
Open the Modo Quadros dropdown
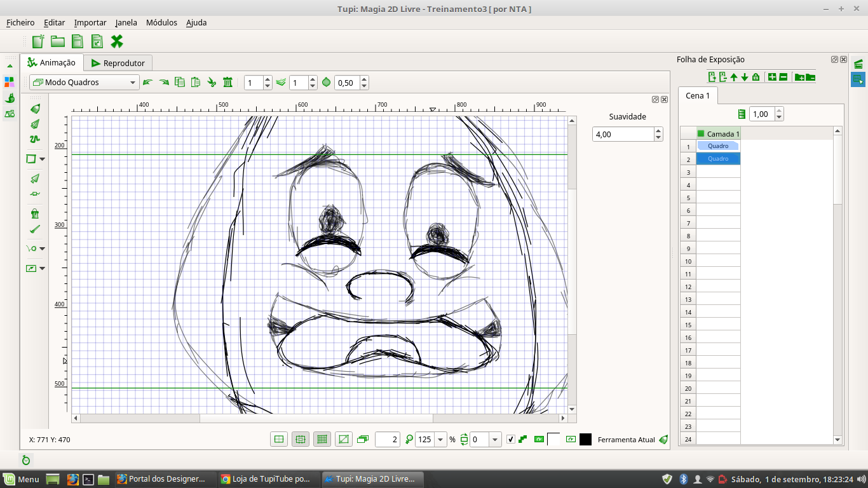[x=84, y=82]
